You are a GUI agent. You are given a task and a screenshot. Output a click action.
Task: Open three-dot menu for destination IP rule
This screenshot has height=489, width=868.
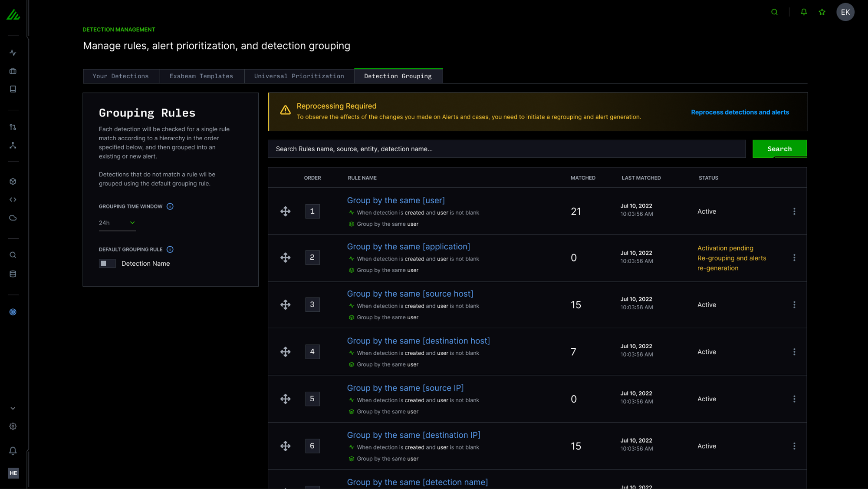click(794, 446)
